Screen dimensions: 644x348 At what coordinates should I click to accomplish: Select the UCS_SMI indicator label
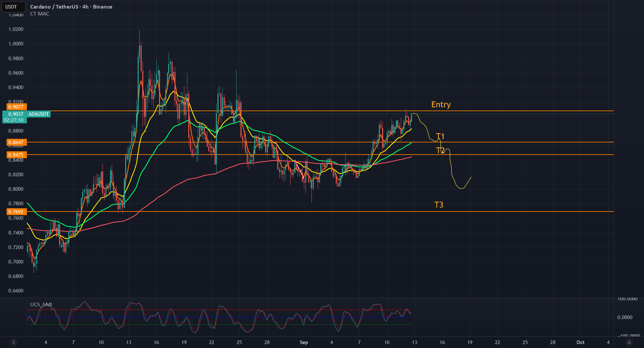pos(41,304)
